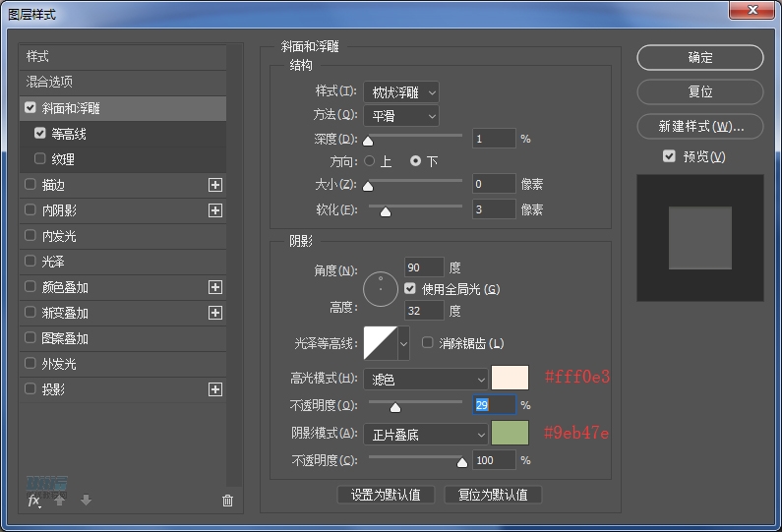Select 混合选项 in the styles list
The image size is (782, 532).
coord(49,82)
